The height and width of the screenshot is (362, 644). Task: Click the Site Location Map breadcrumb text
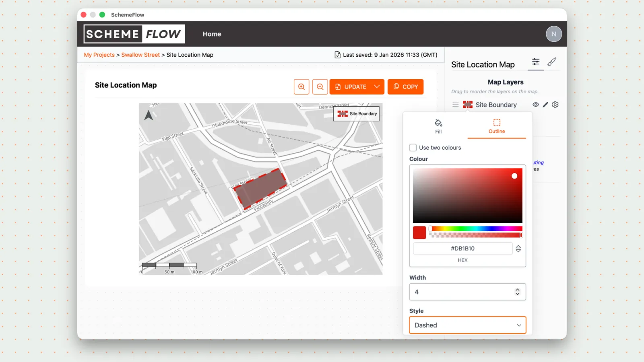point(190,55)
